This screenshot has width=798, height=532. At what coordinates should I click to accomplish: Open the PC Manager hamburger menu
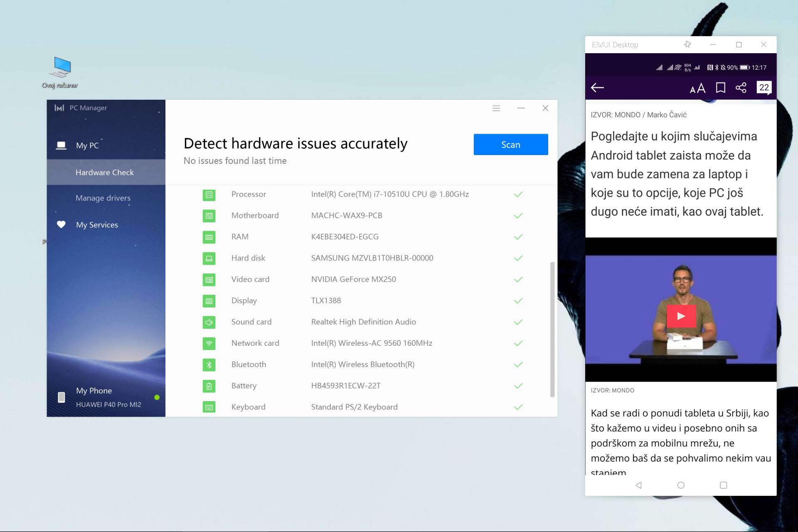point(496,108)
